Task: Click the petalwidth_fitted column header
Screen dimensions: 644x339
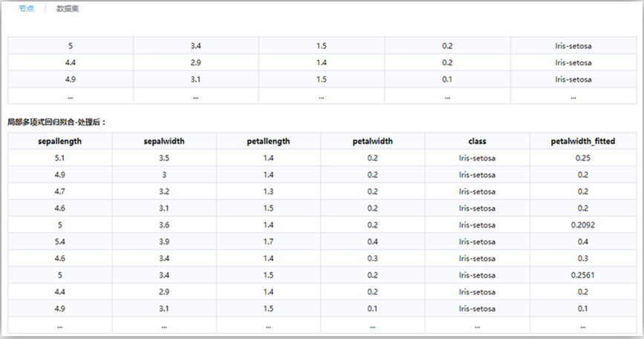Action: click(582, 141)
